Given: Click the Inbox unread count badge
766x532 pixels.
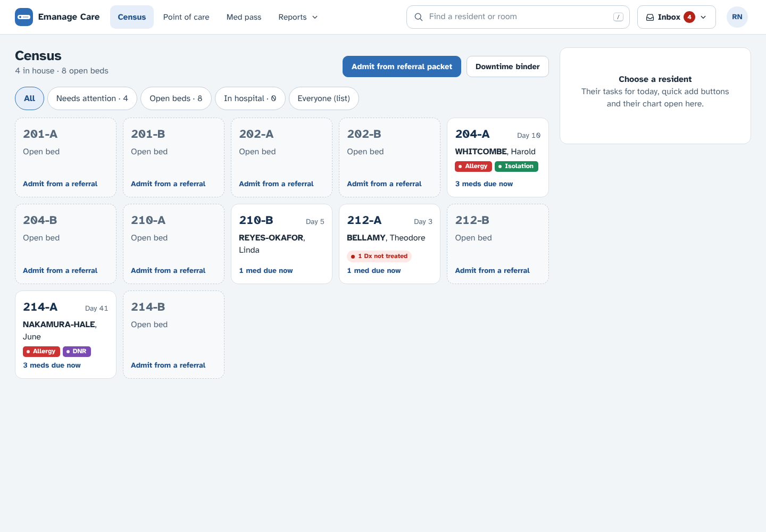Looking at the screenshot, I should click(689, 17).
